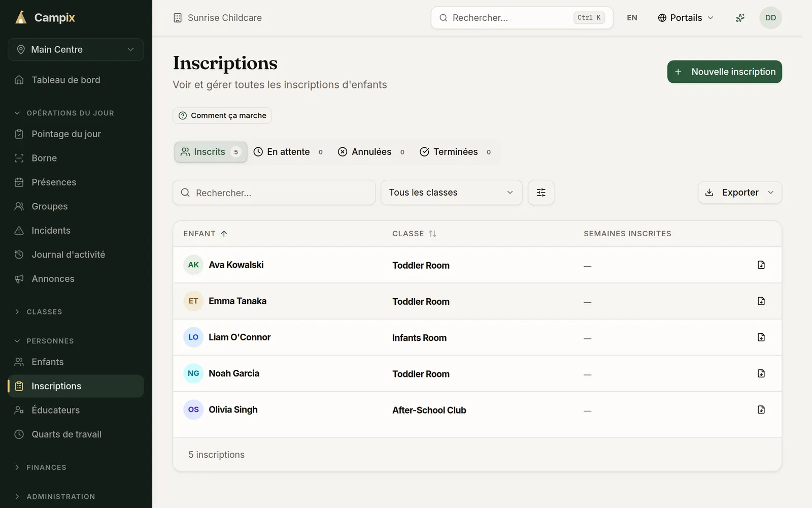Toggle Enfant column sort arrow

(x=224, y=234)
